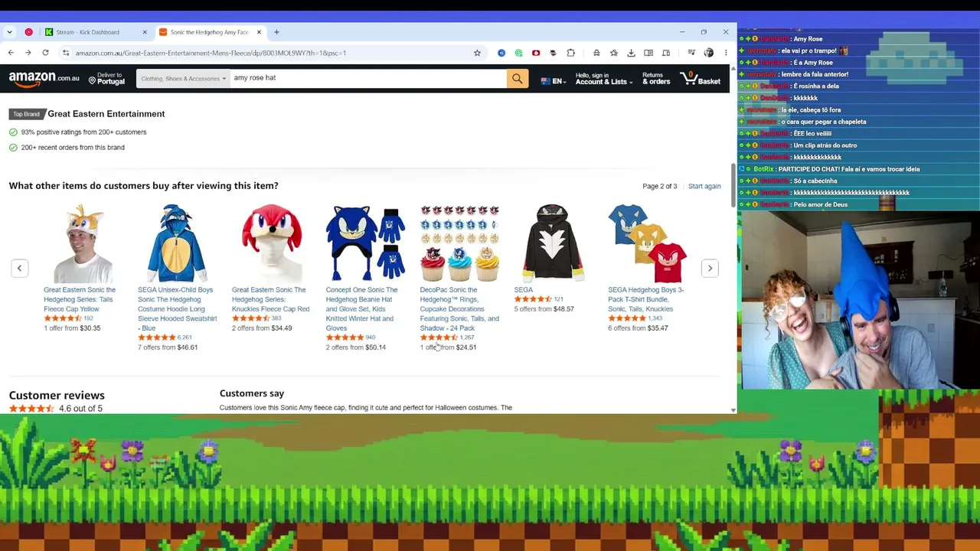Click the Start again link
This screenshot has height=551, width=980.
(704, 186)
